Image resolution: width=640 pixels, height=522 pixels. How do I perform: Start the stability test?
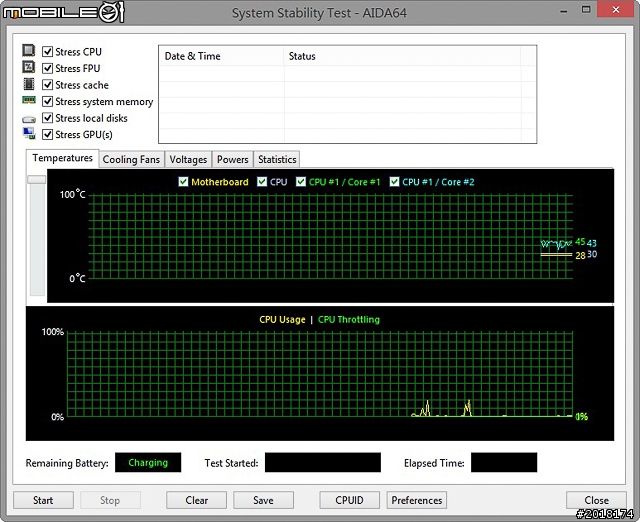[x=43, y=500]
